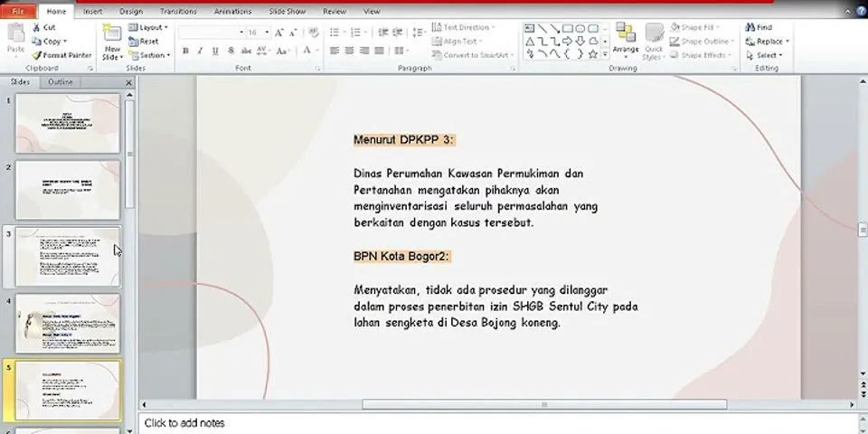Increase font size with Grow Font
This screenshot has height=434, width=868.
point(279,33)
